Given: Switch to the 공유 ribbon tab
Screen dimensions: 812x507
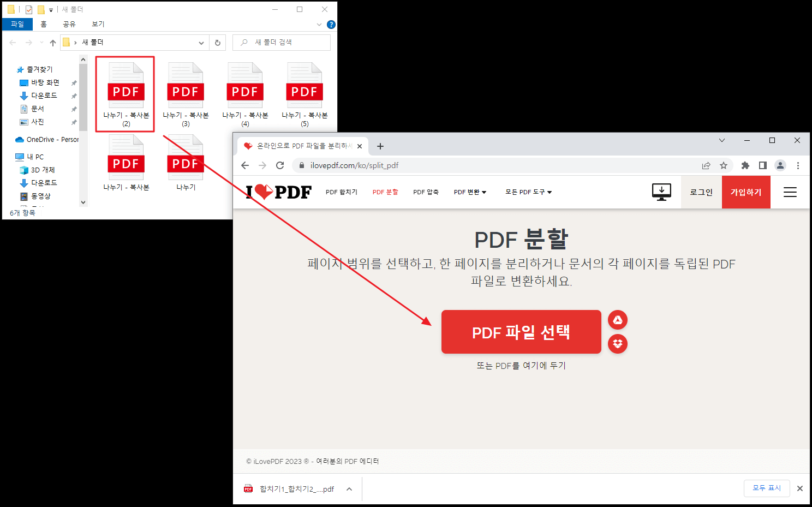Looking at the screenshot, I should 69,23.
